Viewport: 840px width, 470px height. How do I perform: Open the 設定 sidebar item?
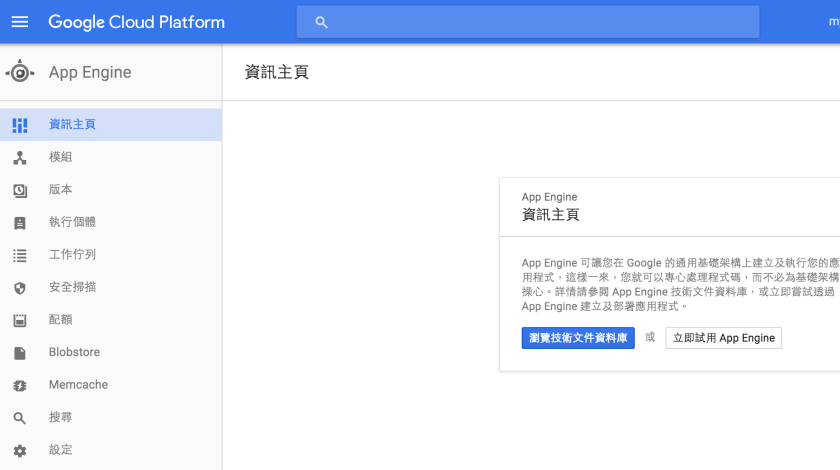tap(110, 450)
